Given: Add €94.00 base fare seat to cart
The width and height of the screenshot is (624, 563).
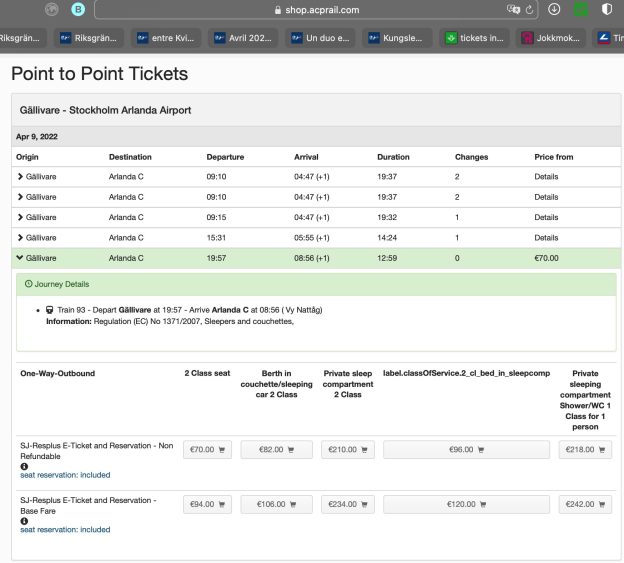Looking at the screenshot, I should pyautogui.click(x=207, y=504).
